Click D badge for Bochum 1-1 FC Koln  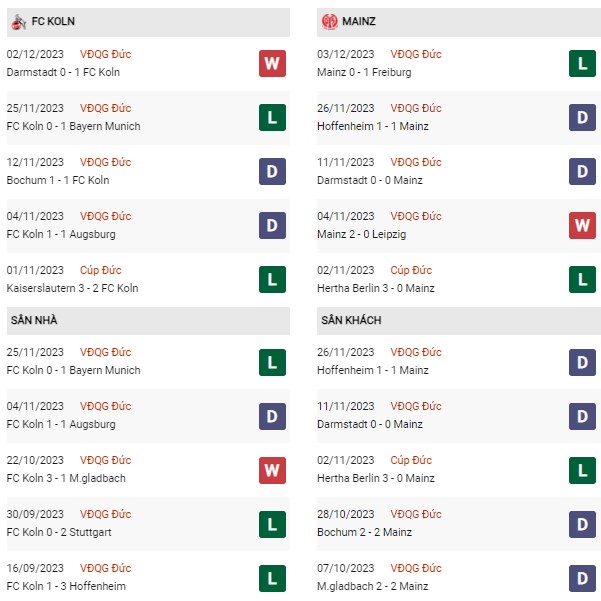pyautogui.click(x=272, y=171)
